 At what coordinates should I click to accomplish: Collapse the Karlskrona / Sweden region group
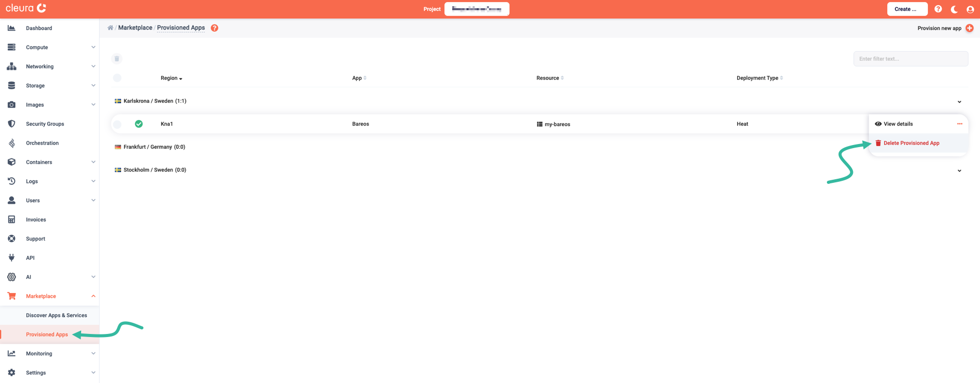[959, 102]
